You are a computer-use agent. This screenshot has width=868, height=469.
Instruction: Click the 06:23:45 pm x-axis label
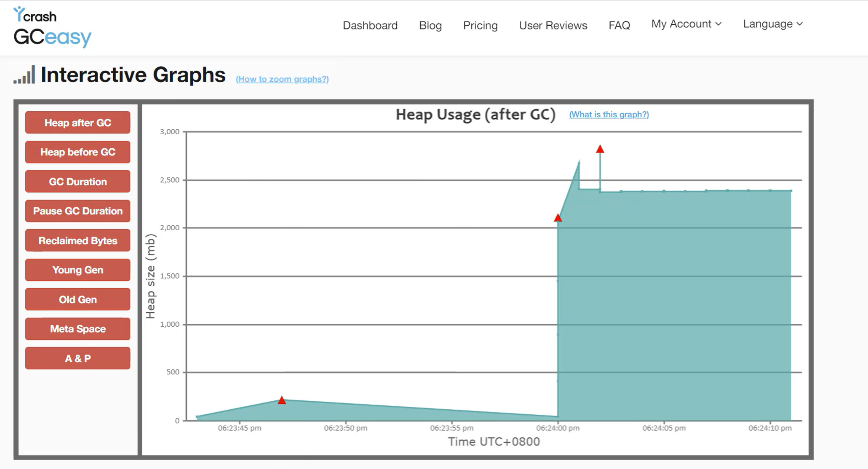(x=239, y=428)
